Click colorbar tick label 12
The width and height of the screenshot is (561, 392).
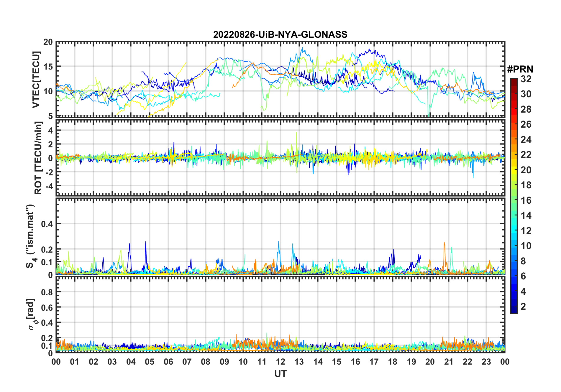(526, 230)
